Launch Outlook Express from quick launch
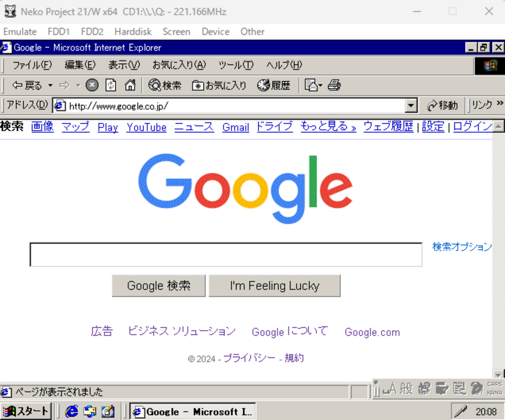505x420 pixels. point(90,411)
